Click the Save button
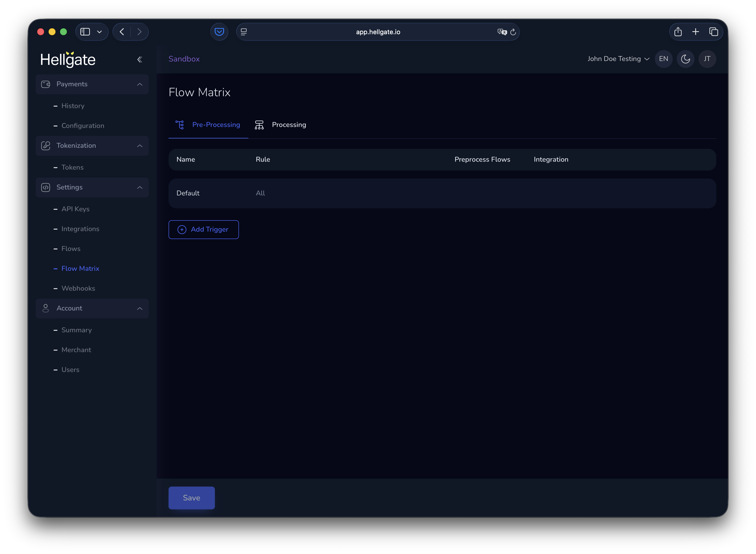756x554 pixels. (x=191, y=498)
